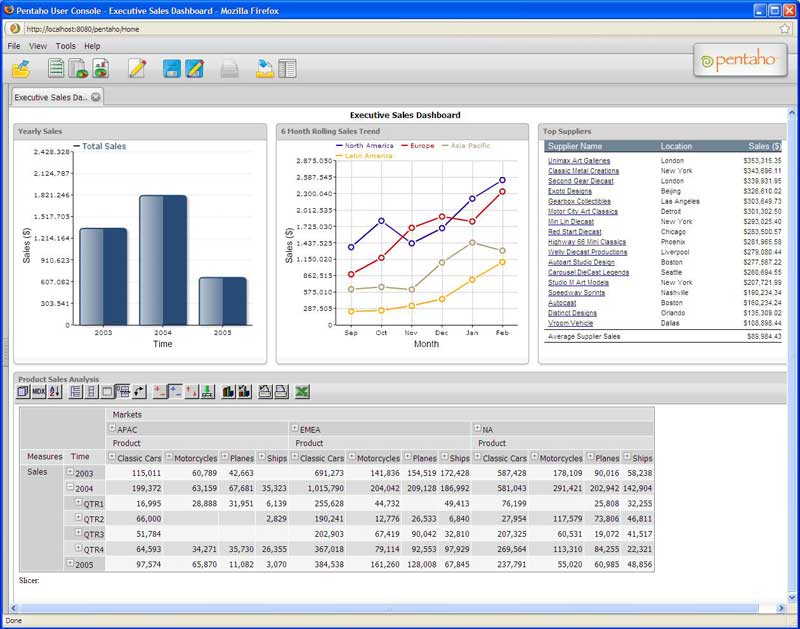Click the vertical scrollbar down arrow
Screen dimensions: 800x629
792,597
